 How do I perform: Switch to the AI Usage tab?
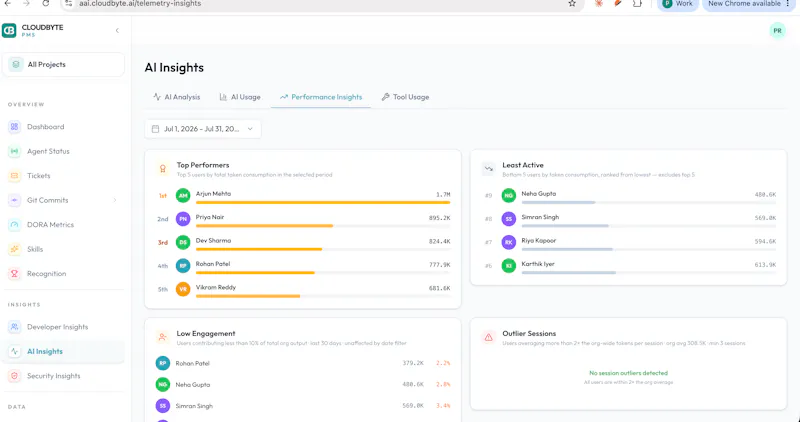(x=240, y=97)
